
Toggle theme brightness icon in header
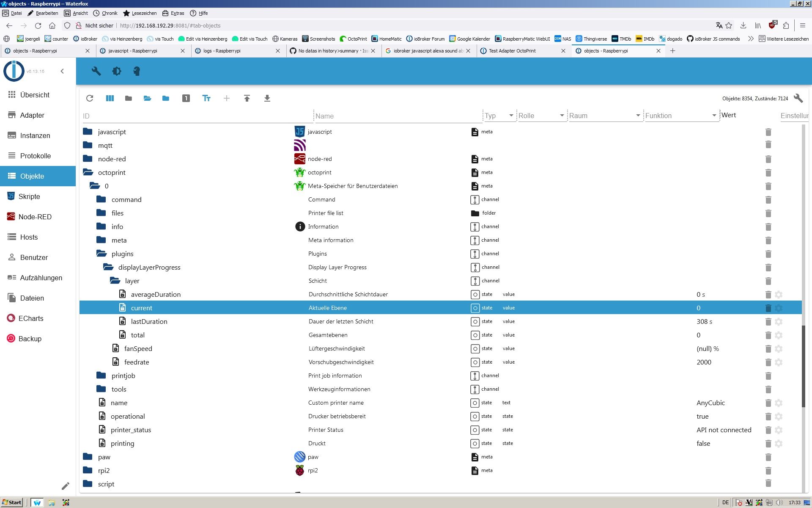116,71
